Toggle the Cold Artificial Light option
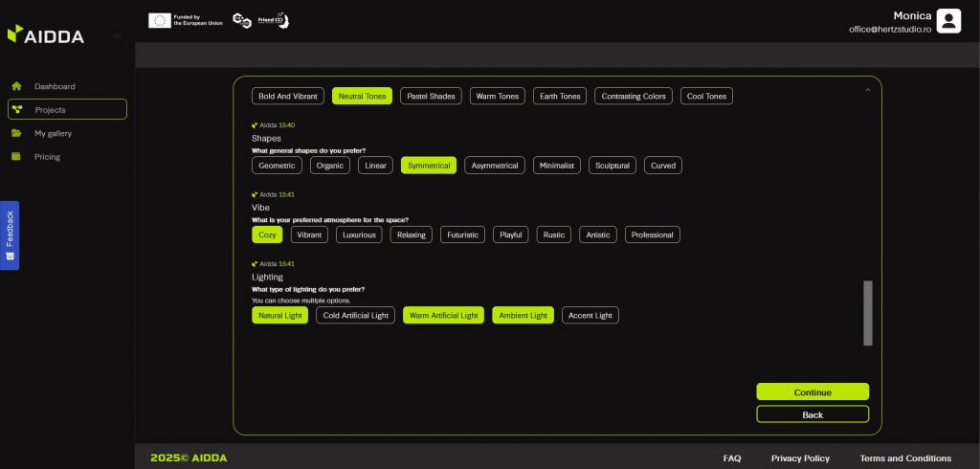 [x=355, y=315]
